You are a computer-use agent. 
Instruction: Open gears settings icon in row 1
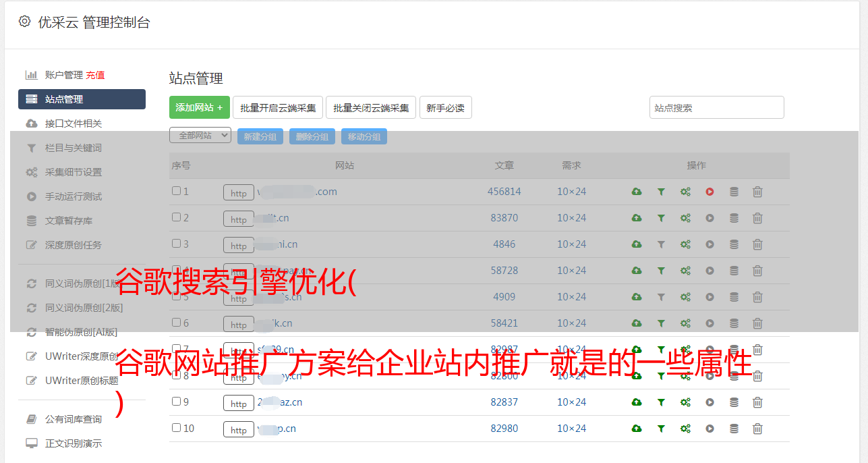pyautogui.click(x=685, y=192)
